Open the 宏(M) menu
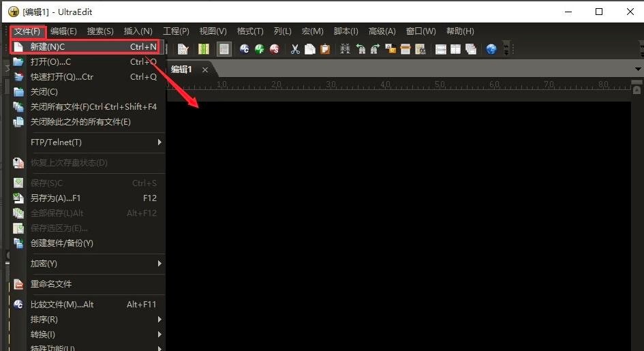This screenshot has width=644, height=351. 312,31
